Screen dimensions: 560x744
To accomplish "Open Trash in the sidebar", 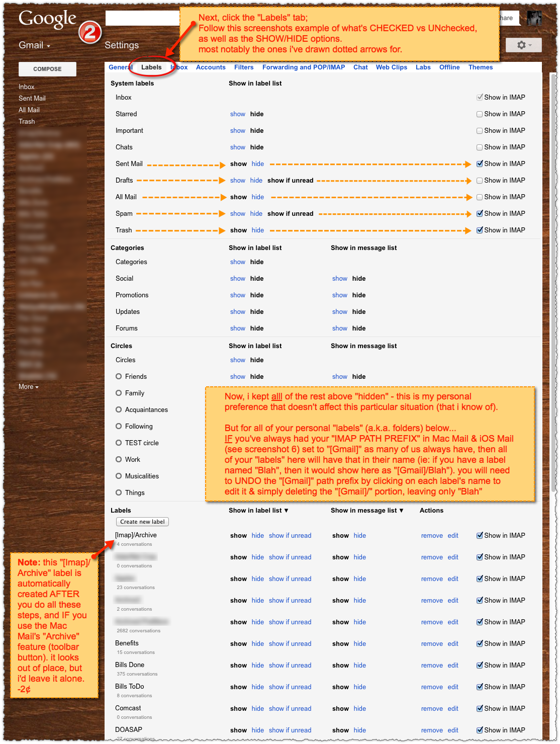I will (x=27, y=122).
